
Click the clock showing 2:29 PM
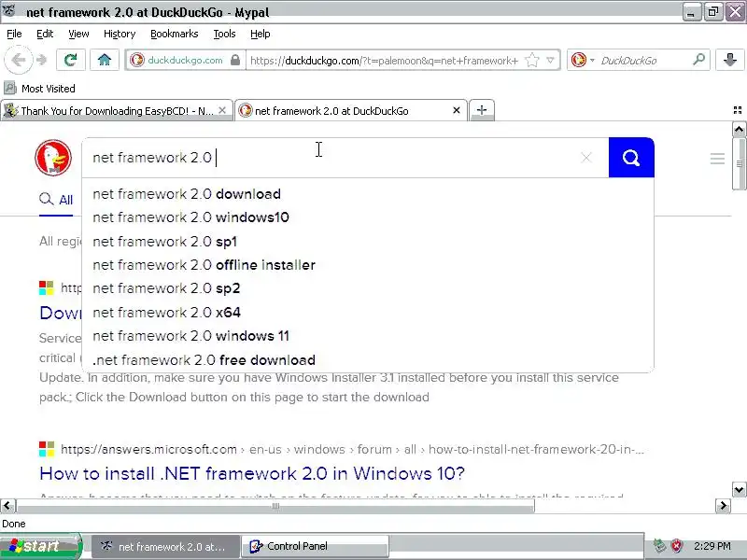pyautogui.click(x=712, y=546)
